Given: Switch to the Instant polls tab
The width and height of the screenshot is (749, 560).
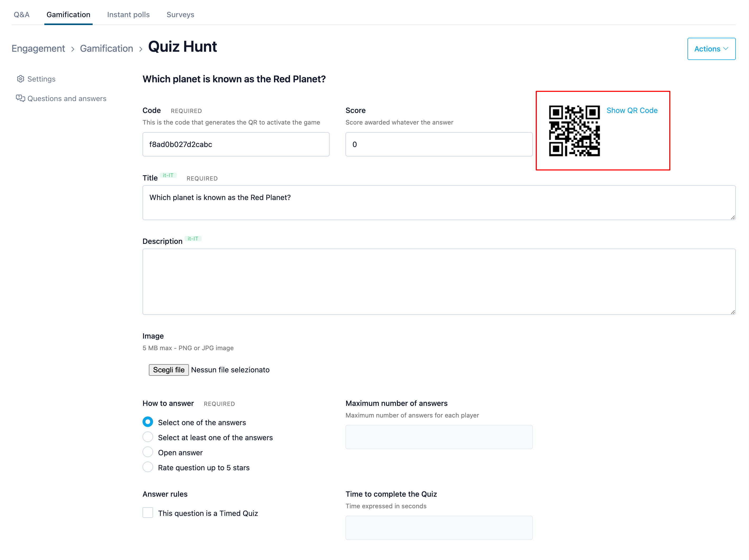Looking at the screenshot, I should click(128, 15).
